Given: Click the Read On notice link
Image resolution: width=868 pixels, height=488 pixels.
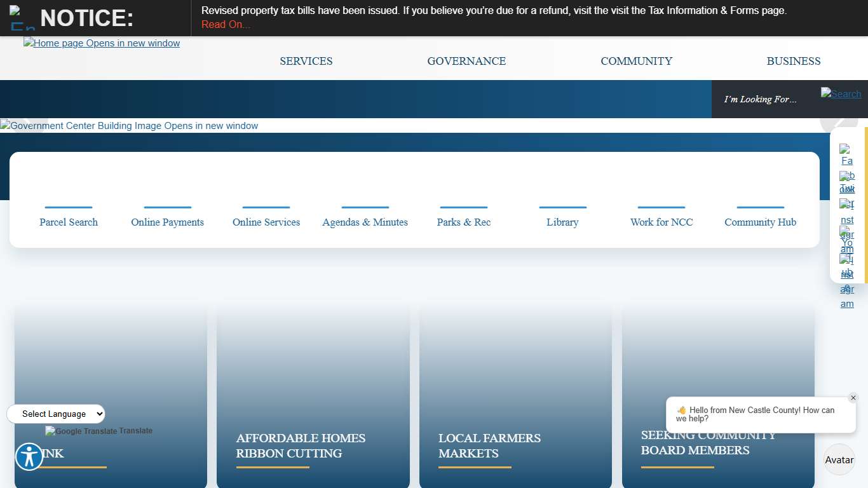Looking at the screenshot, I should coord(226,24).
